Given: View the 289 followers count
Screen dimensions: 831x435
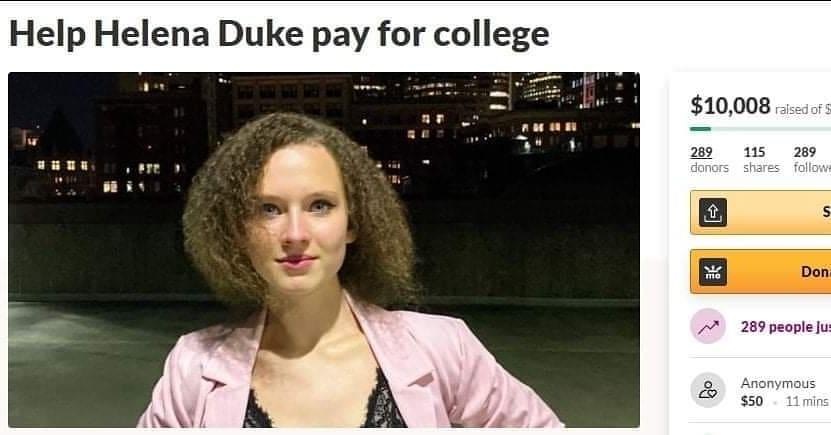Looking at the screenshot, I should pos(805,153).
